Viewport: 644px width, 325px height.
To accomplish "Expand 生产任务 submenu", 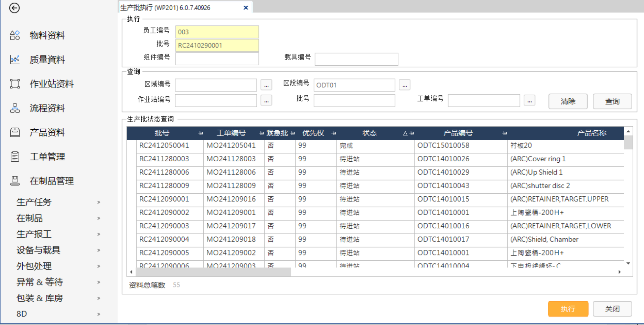I will 99,202.
